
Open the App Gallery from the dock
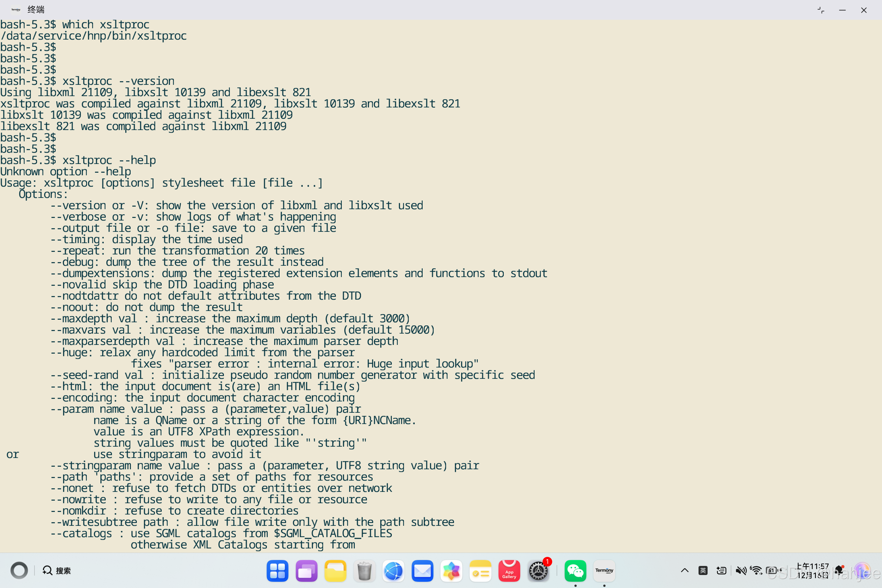coord(509,571)
